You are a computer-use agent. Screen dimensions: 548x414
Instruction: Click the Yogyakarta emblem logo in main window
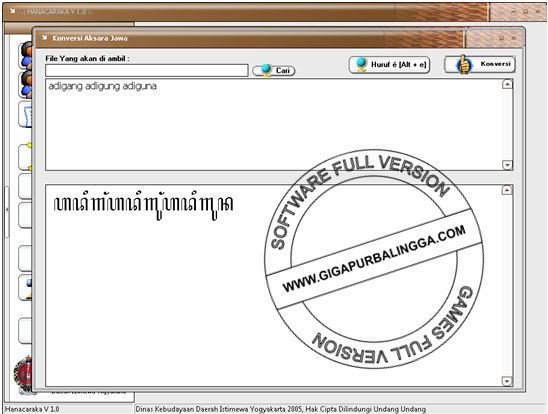coord(23,375)
